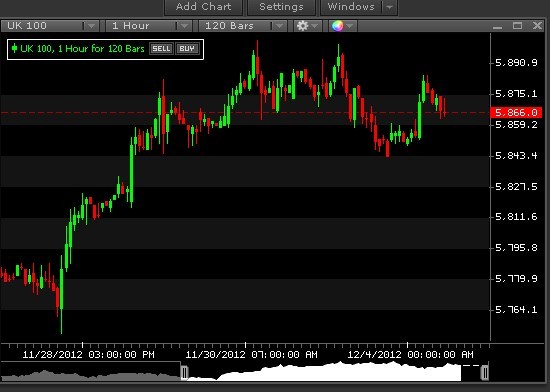Viewport: 550px width, 392px height.
Task: Minimize the chart window
Action: pos(497,26)
